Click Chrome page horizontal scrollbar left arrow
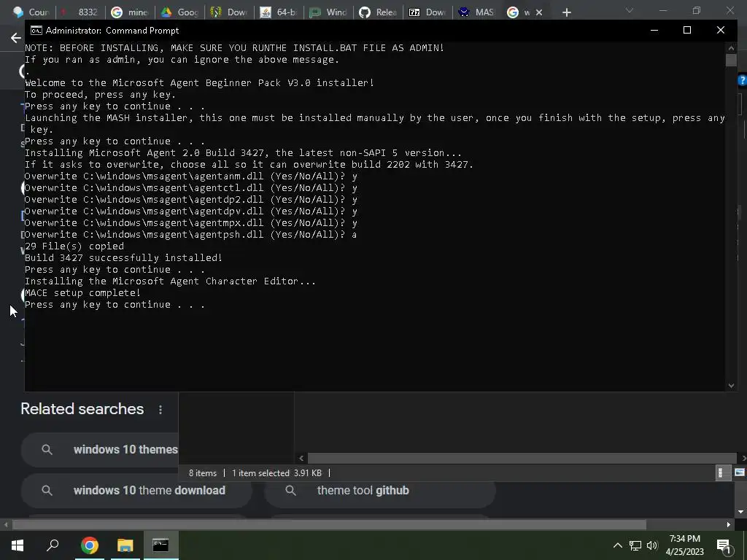 point(6,525)
